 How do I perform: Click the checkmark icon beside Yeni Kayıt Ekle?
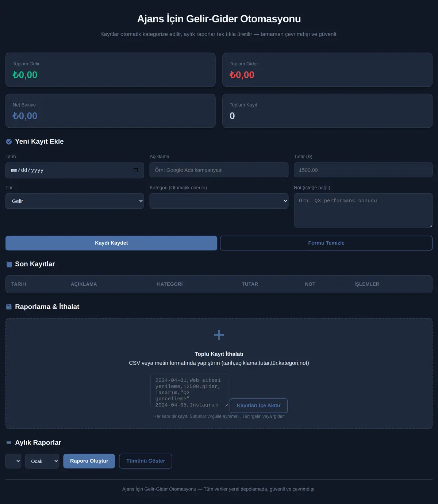point(9,142)
